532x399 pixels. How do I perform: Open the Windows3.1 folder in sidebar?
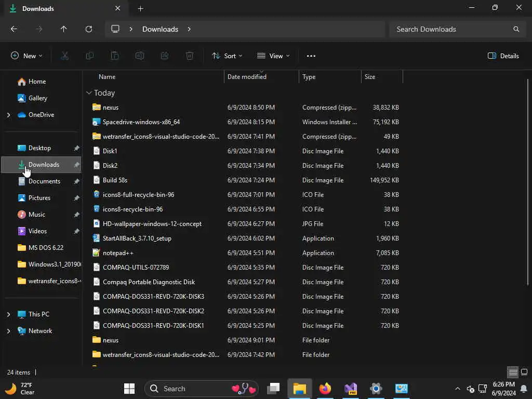tap(49, 264)
